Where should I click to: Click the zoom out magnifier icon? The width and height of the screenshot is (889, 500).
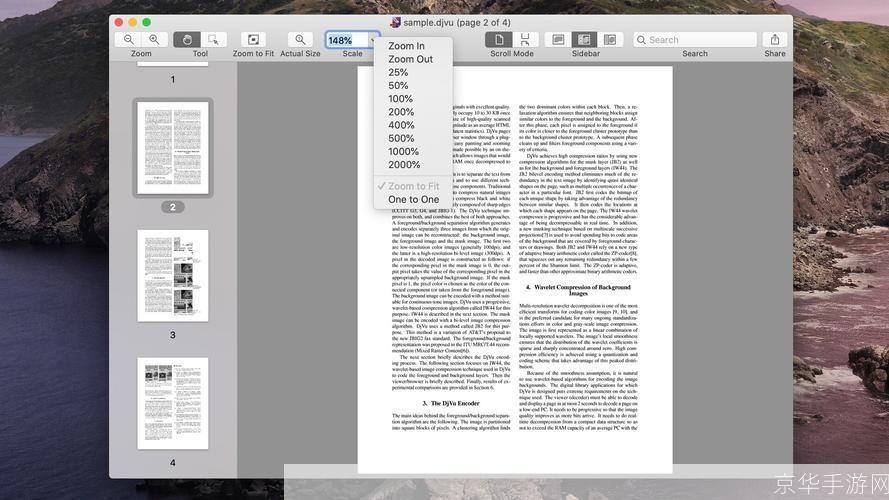tap(129, 39)
